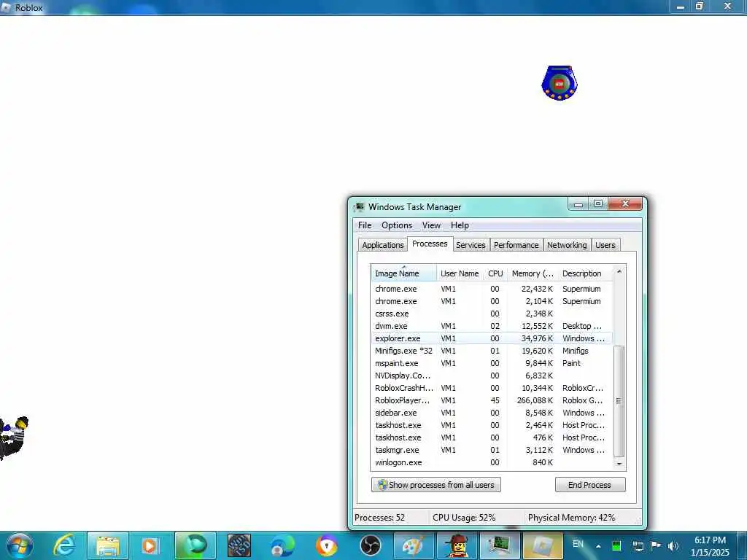The image size is (747, 560).
Task: Switch to Paint via taskbar palette icon
Action: pos(413,545)
